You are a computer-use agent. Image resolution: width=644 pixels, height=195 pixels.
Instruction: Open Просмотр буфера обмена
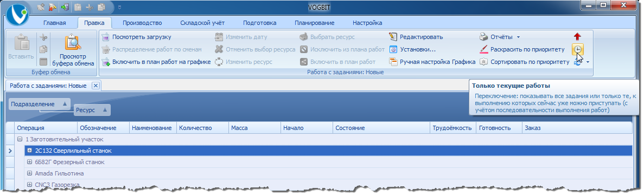73,50
